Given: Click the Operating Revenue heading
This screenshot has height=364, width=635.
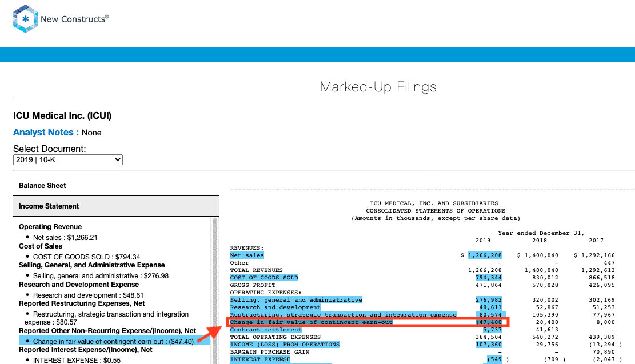Looking at the screenshot, I should point(50,227).
